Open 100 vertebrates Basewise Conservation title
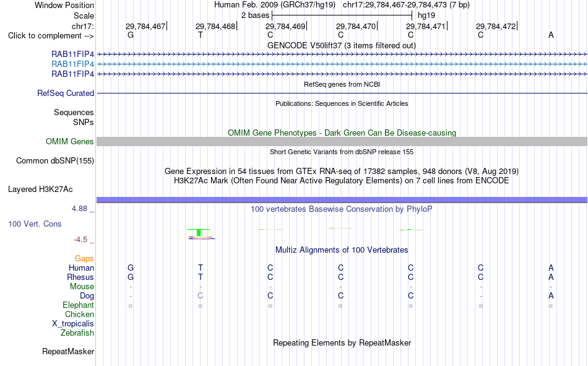This screenshot has height=366, width=588. [342, 209]
